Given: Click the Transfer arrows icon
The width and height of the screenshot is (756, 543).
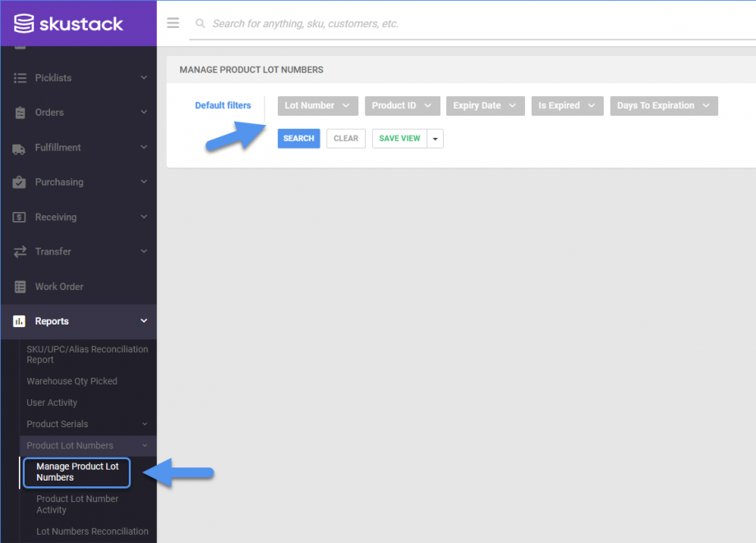Looking at the screenshot, I should point(20,252).
